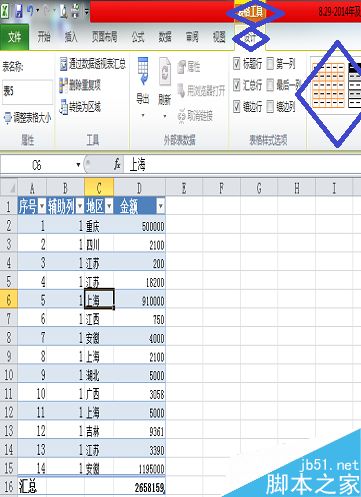Click the 导出 export icon
This screenshot has height=497, width=361.
pos(143,71)
